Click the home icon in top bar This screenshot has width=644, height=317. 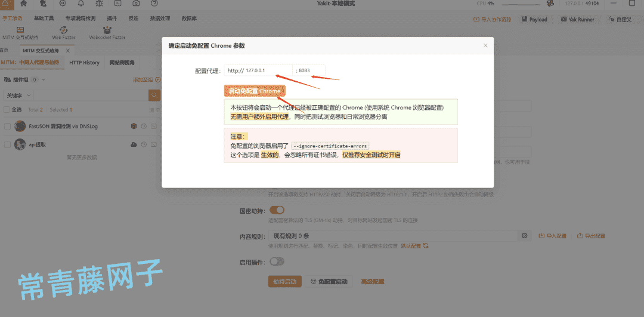coord(23,4)
